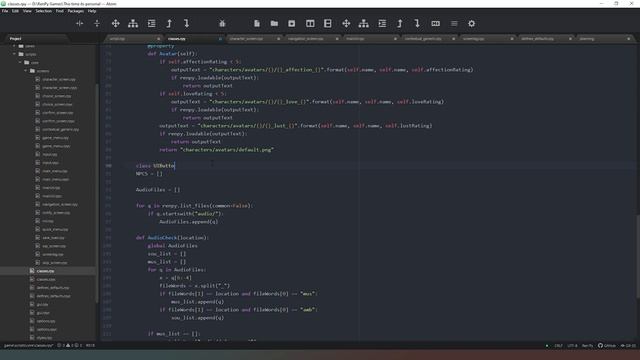Click the up-arrow icon after the row-split icon

point(400,23)
